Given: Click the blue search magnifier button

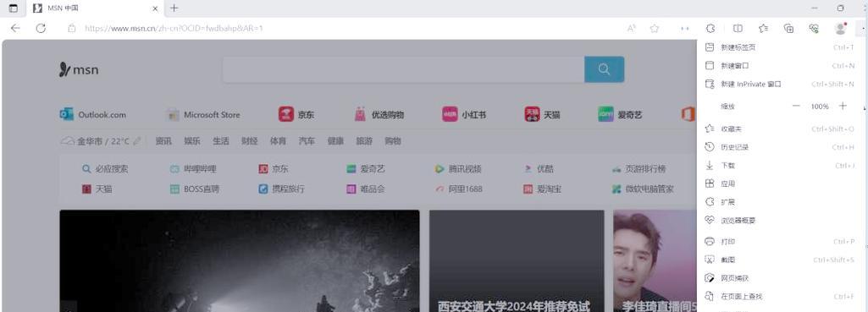Looking at the screenshot, I should click(604, 69).
